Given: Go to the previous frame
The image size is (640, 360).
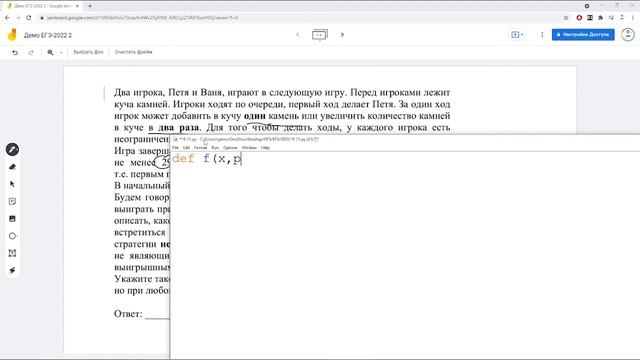Looking at the screenshot, I should click(x=298, y=35).
